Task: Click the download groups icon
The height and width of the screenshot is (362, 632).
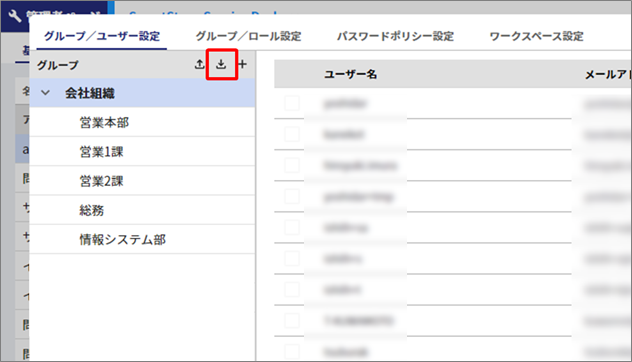Action: 221,64
